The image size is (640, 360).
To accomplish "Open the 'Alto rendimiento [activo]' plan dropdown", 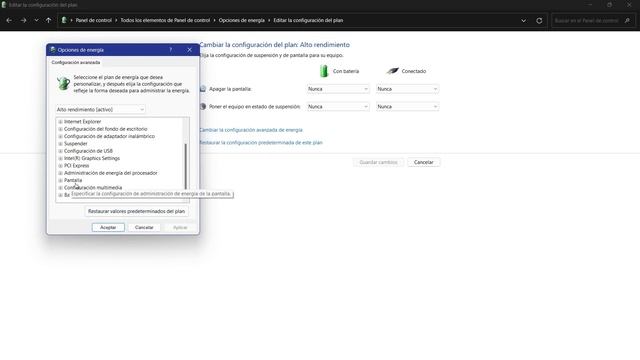I will [x=100, y=109].
